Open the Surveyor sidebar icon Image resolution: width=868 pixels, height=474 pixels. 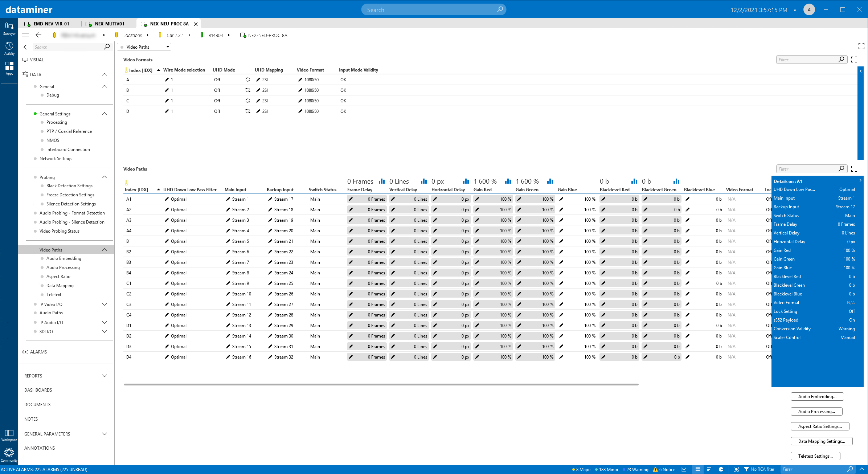[9, 28]
